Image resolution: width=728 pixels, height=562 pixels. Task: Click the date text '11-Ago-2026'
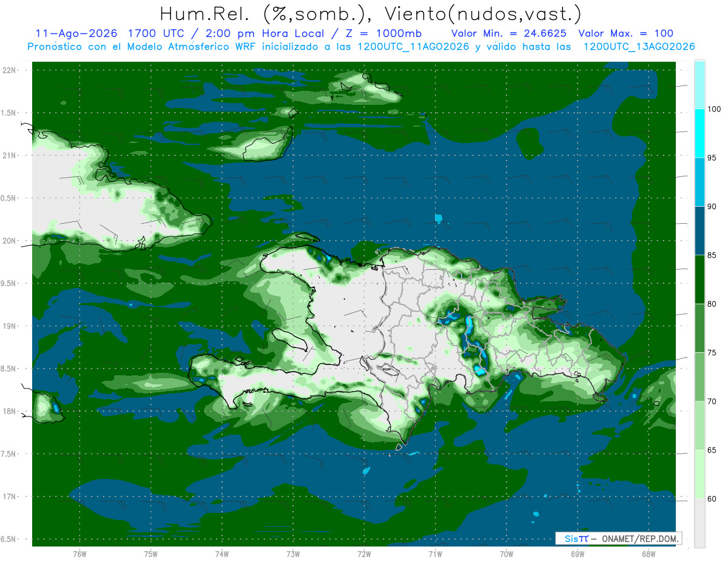tap(77, 33)
